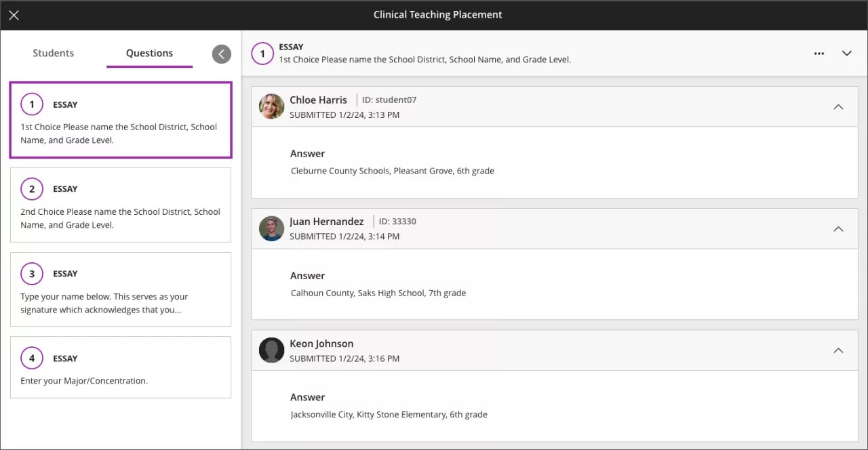The width and height of the screenshot is (868, 450).
Task: Select Chloe Harris's answer text
Action: click(x=392, y=171)
